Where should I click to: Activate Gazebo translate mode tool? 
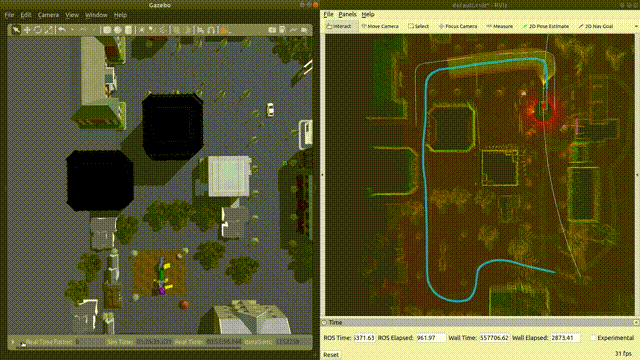click(x=27, y=30)
